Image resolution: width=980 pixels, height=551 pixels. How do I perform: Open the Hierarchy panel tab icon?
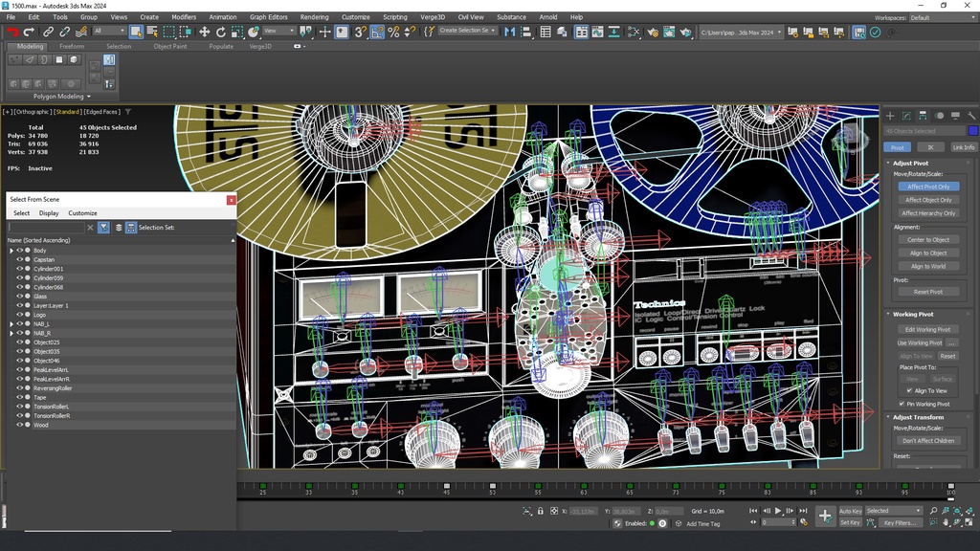click(923, 116)
